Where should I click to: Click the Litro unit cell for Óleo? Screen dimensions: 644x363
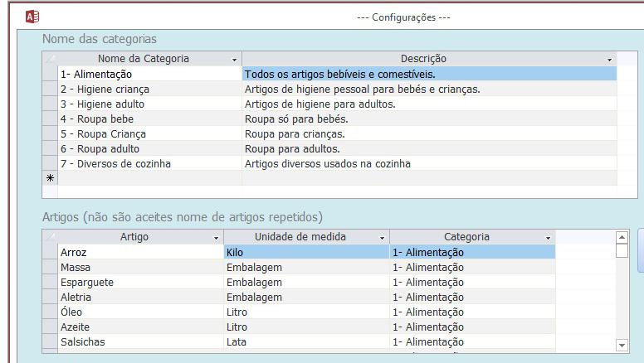[x=307, y=312]
